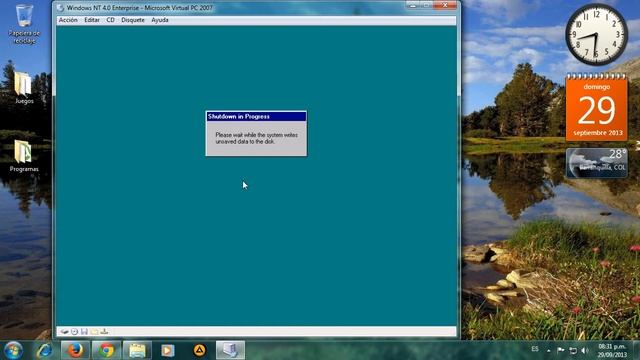
Task: Click the Show desktop strip on taskbar
Action: [x=636, y=350]
